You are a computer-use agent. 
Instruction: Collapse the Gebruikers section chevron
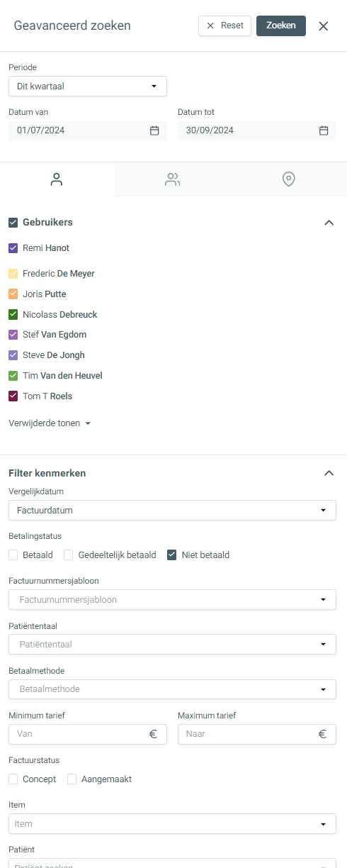tap(329, 222)
